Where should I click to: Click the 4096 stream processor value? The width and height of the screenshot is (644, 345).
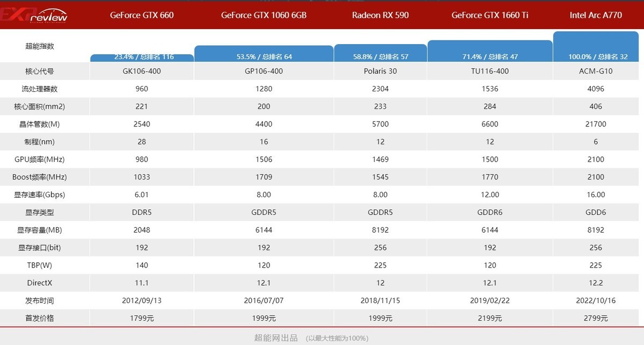coord(596,89)
